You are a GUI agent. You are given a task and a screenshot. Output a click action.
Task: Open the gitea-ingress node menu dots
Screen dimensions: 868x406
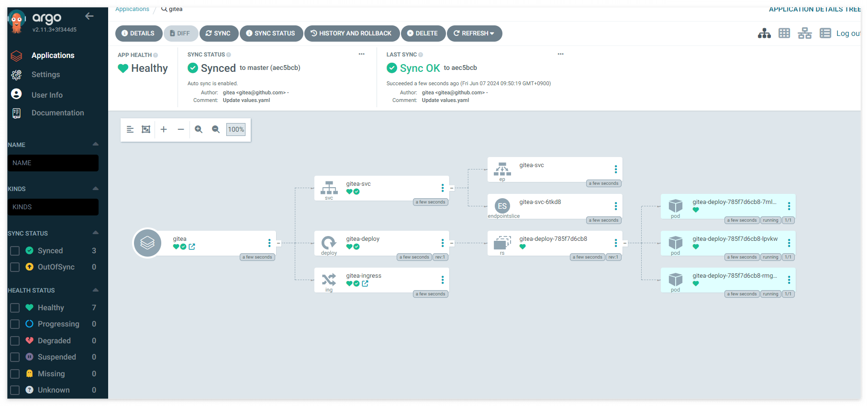coord(443,280)
